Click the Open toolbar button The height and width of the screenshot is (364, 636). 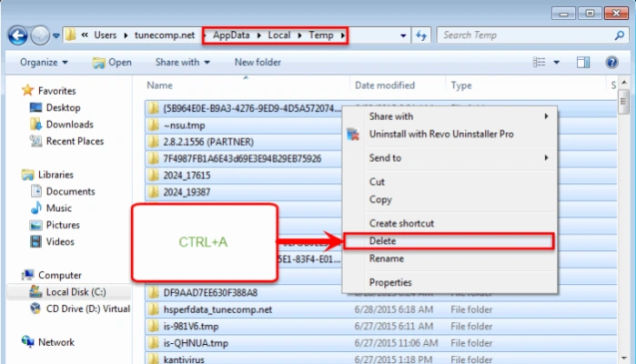(112, 63)
